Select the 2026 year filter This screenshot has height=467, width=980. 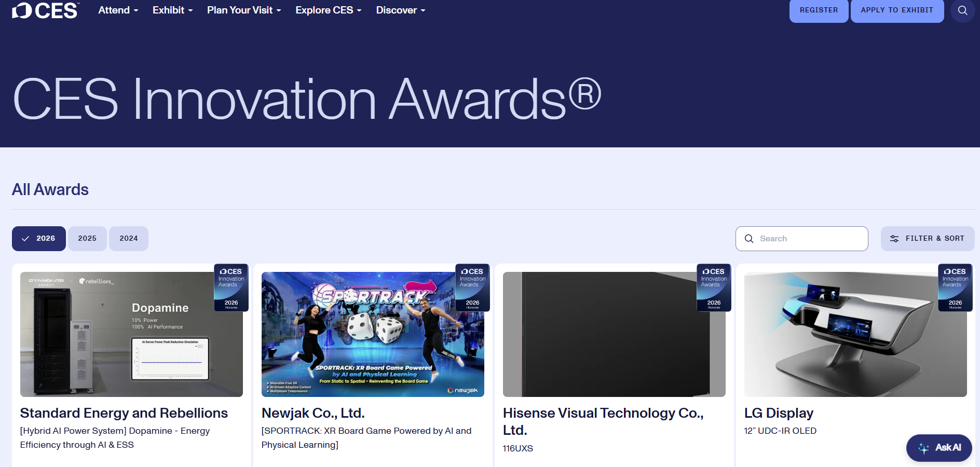(x=39, y=239)
